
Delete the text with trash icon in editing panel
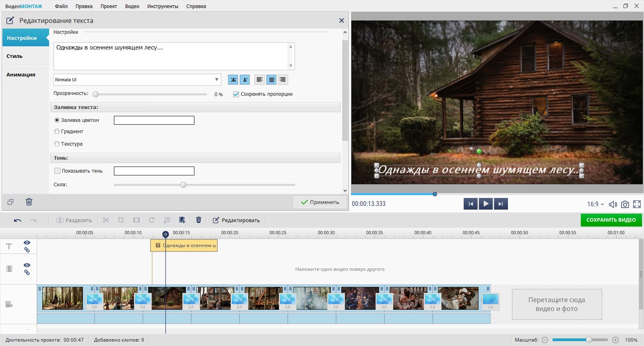pyautogui.click(x=29, y=202)
